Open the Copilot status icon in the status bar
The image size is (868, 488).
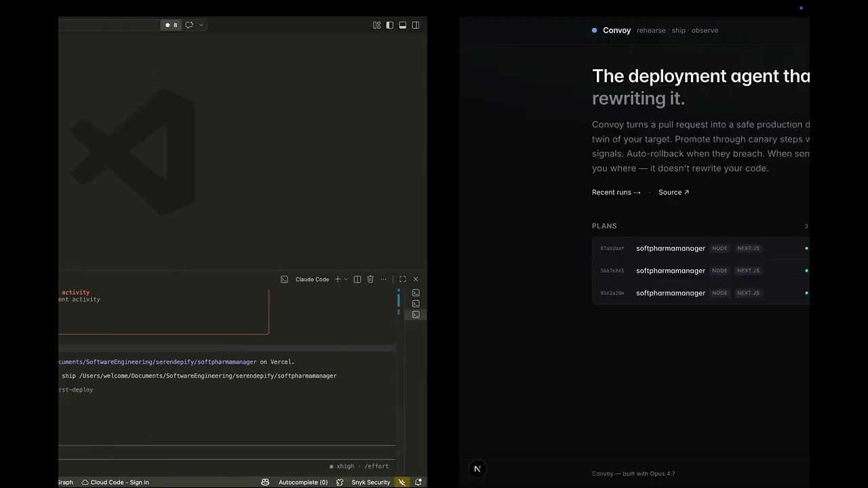pos(265,482)
